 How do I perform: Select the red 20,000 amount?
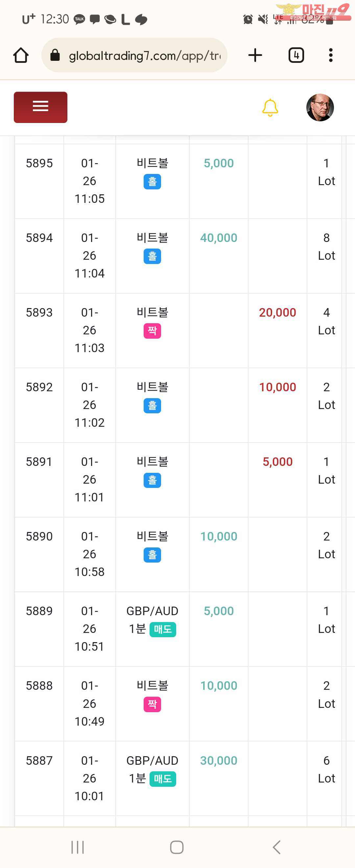[277, 313]
